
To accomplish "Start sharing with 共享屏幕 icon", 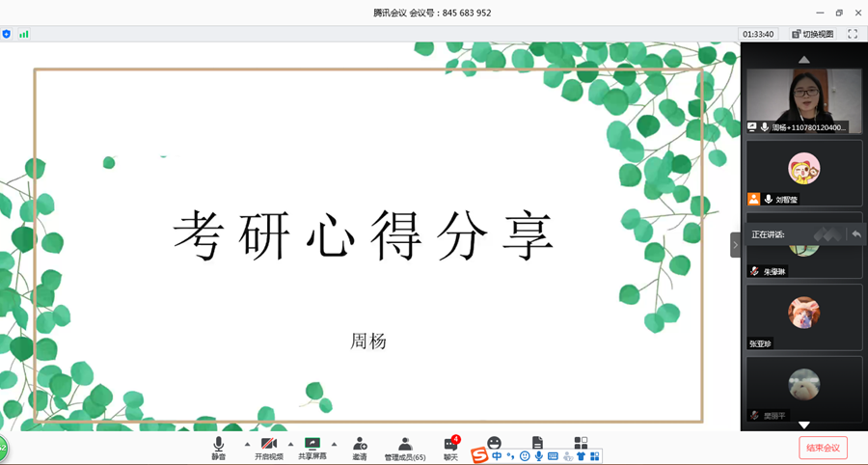I will (x=312, y=448).
